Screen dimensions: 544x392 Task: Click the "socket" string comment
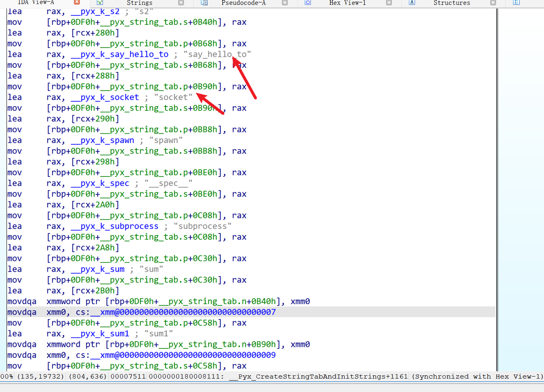pos(173,98)
